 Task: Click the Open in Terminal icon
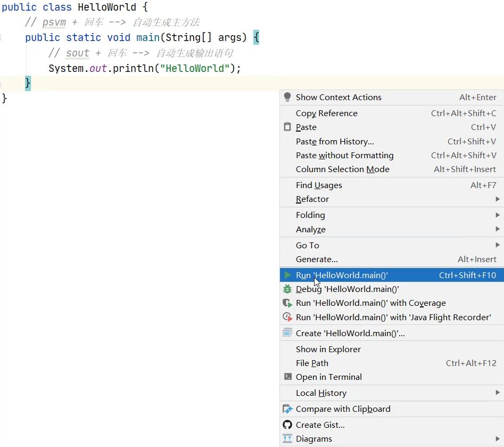tap(287, 377)
